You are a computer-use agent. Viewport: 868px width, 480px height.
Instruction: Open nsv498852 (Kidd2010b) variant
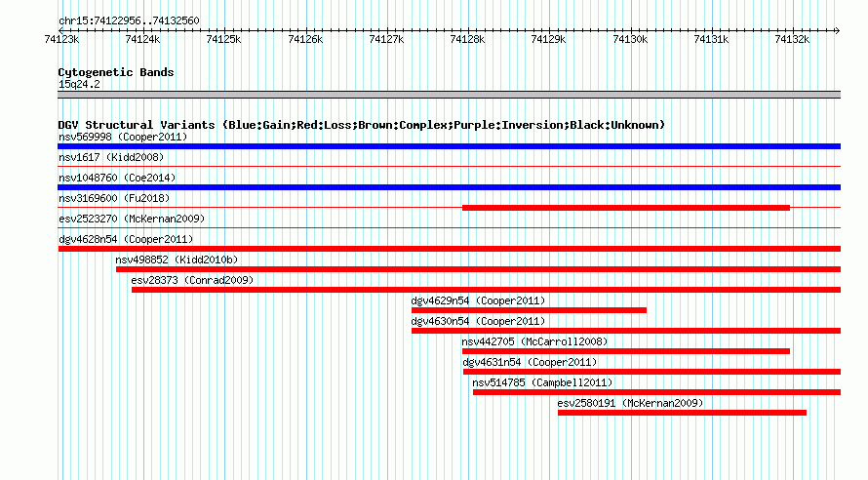tap(177, 260)
